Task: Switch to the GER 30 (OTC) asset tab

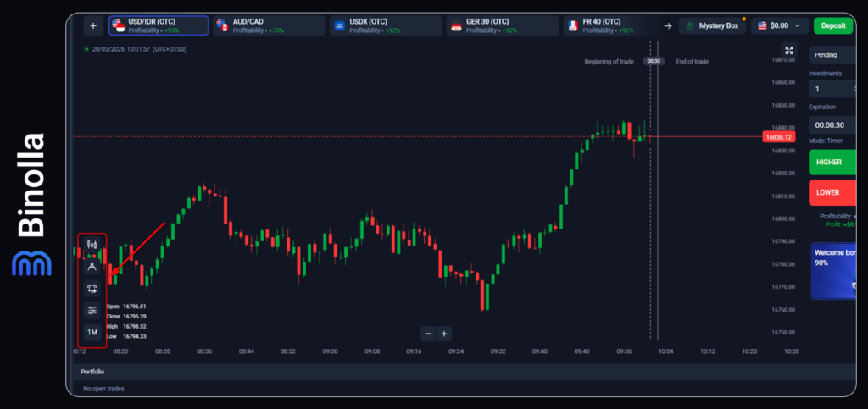Action: point(503,25)
